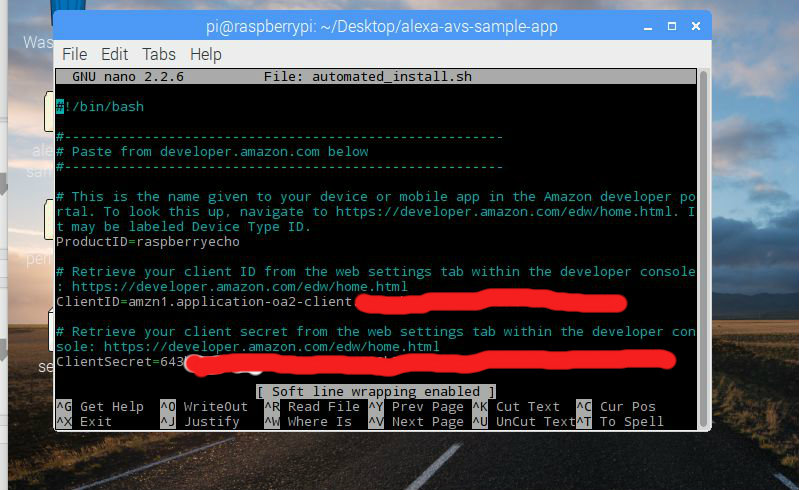Click the 'ProductID=raspberryecho' line
The width and height of the screenshot is (799, 490).
point(148,241)
